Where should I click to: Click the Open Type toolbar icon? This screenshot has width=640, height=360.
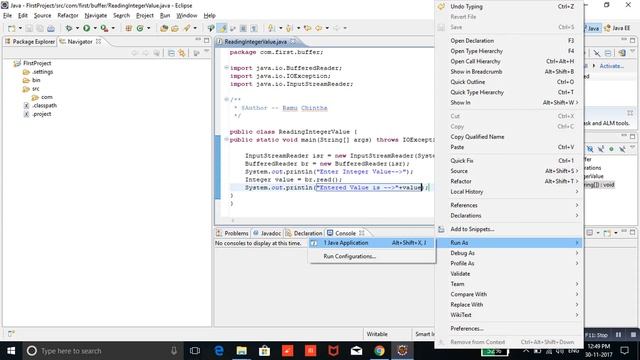pyautogui.click(x=164, y=28)
